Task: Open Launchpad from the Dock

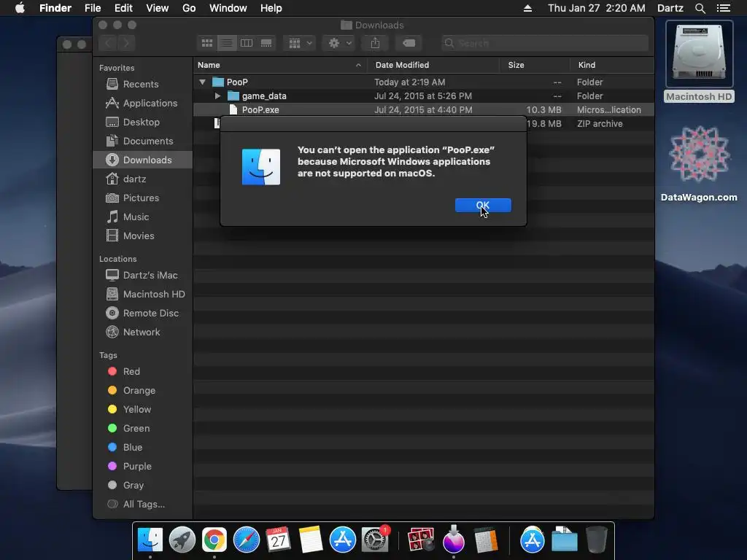Action: tap(182, 540)
